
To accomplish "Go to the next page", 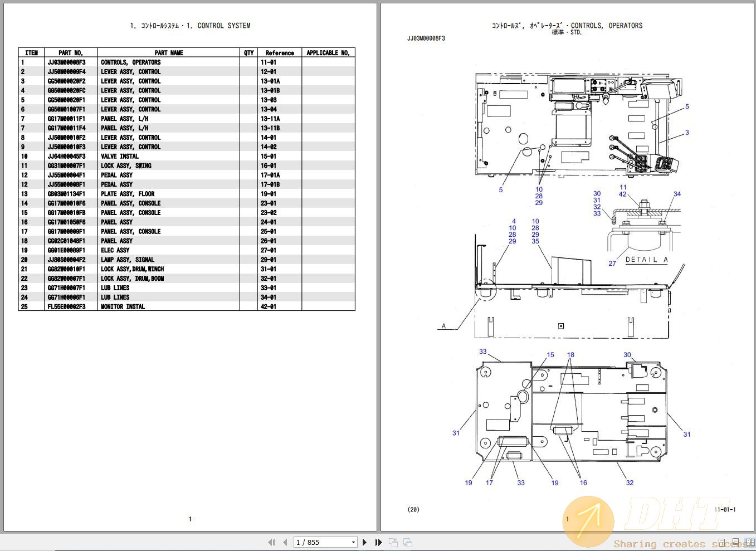I will tap(364, 542).
